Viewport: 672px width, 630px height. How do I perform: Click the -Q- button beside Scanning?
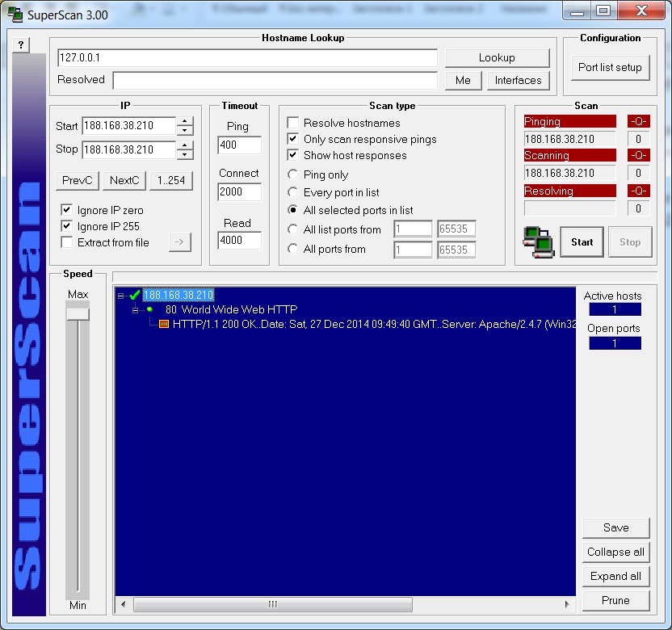pos(639,155)
